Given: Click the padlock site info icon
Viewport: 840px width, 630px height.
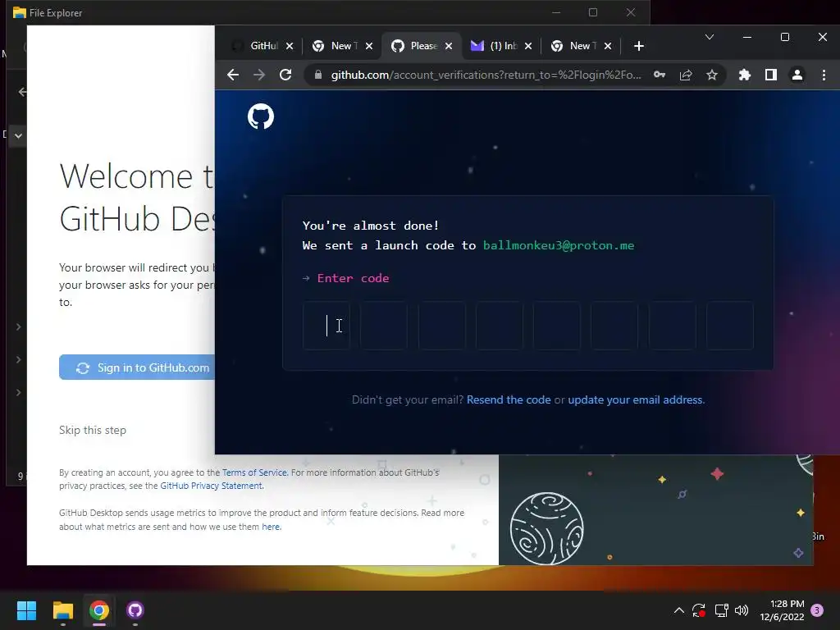Looking at the screenshot, I should click(318, 75).
